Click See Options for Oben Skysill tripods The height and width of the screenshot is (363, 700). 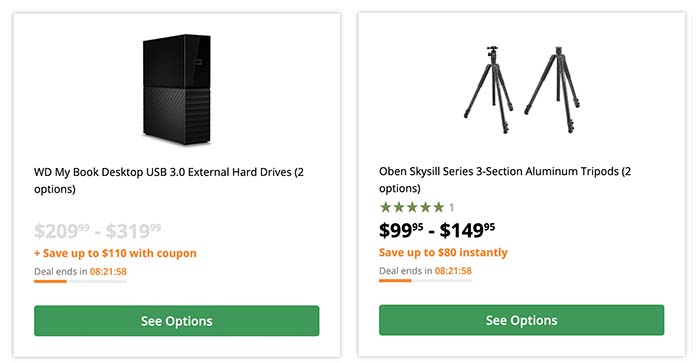521,320
